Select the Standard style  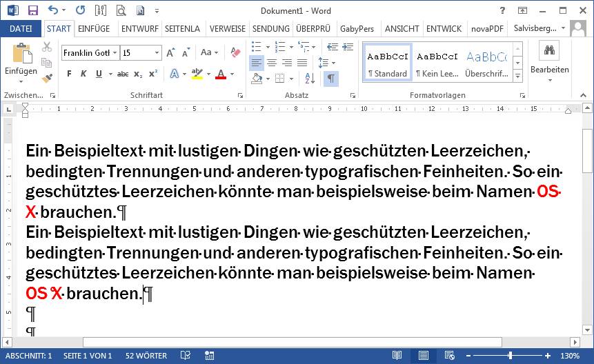[x=388, y=63]
